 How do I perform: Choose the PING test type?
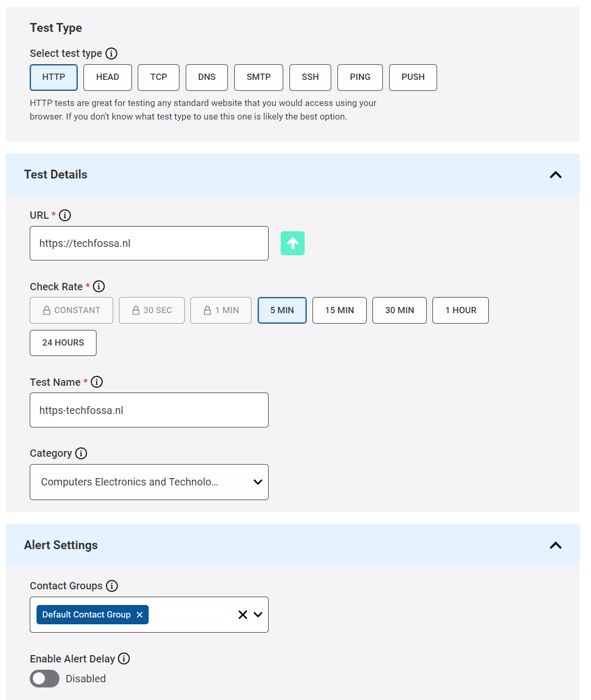360,77
